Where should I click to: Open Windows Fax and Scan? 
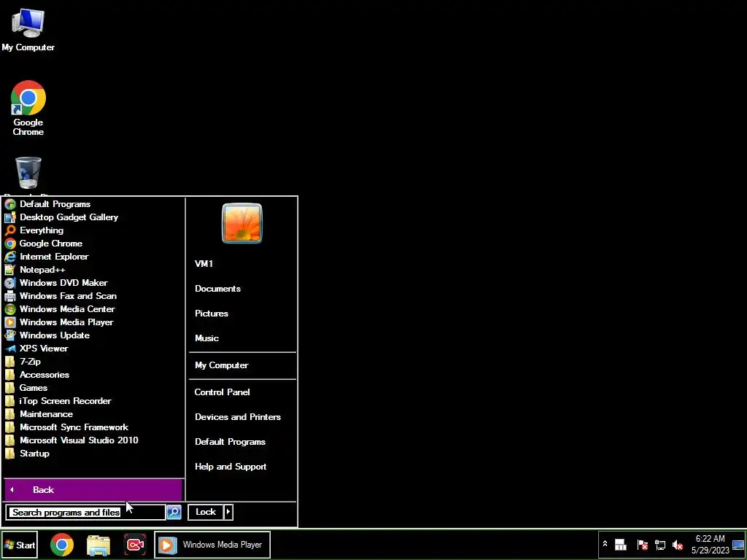coord(94,296)
